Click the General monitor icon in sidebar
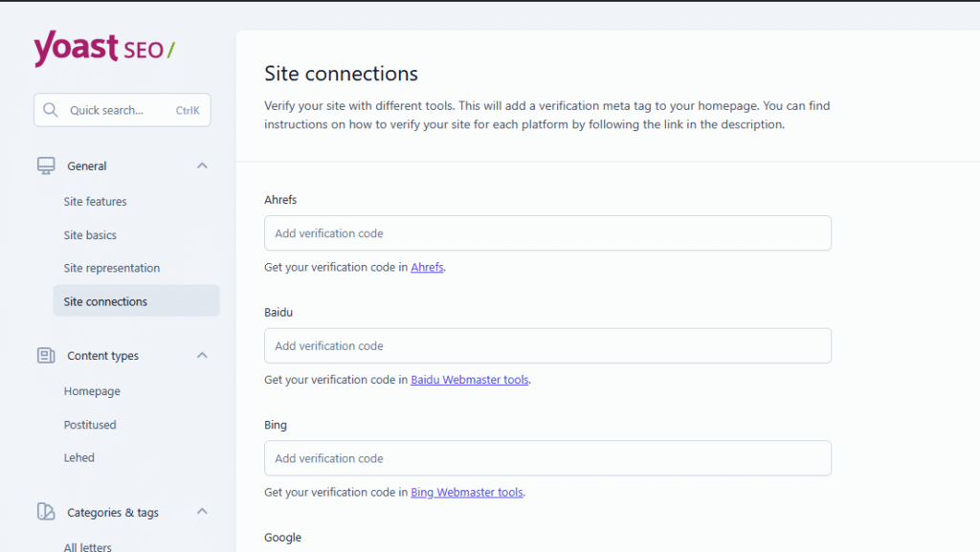This screenshot has height=552, width=980. coord(46,166)
